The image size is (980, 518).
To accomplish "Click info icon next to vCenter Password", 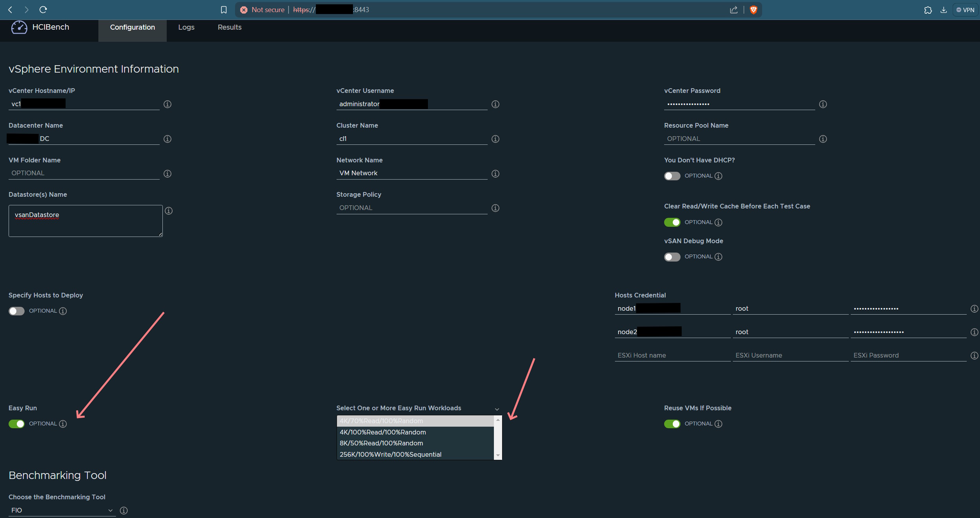I will pos(823,104).
